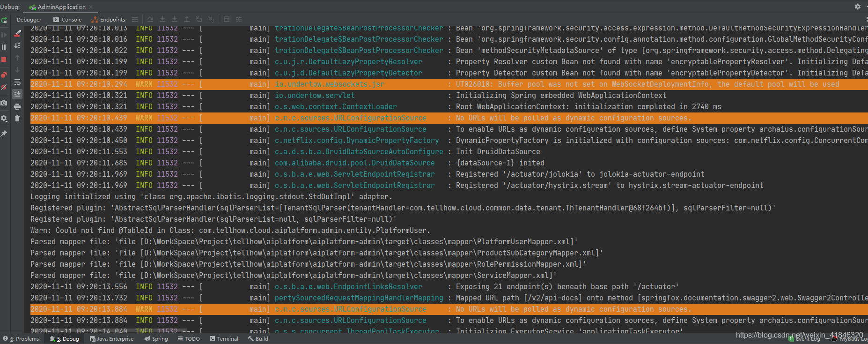Click the 09:20:13.884 WARN URLConfigurationSource line
868x344 pixels.
pyautogui.click(x=449, y=309)
